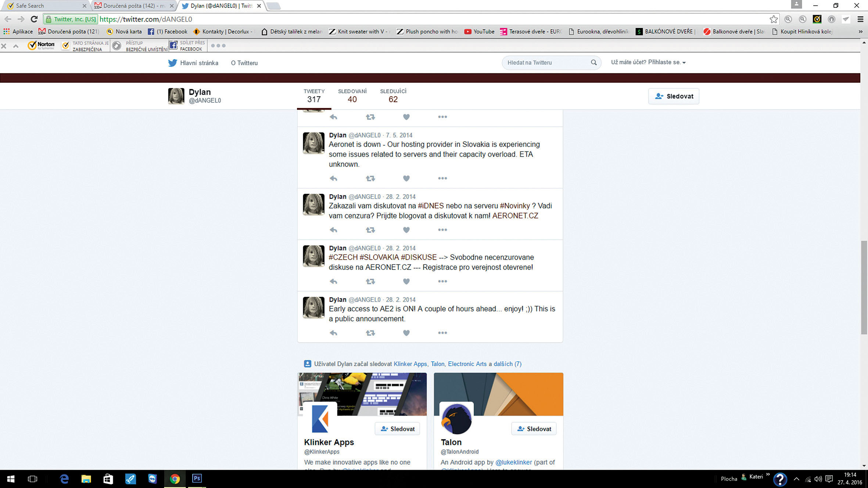Screen dimensions: 868x488
Task: Reply to the 'Aeronet is down' tweet
Action: tap(333, 178)
